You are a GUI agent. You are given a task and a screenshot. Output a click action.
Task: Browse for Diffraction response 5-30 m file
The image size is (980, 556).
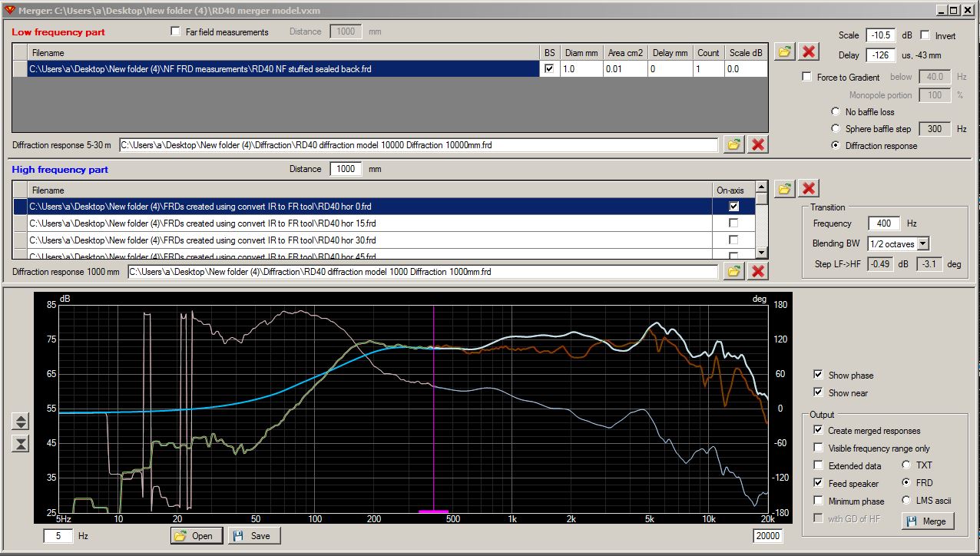point(733,144)
